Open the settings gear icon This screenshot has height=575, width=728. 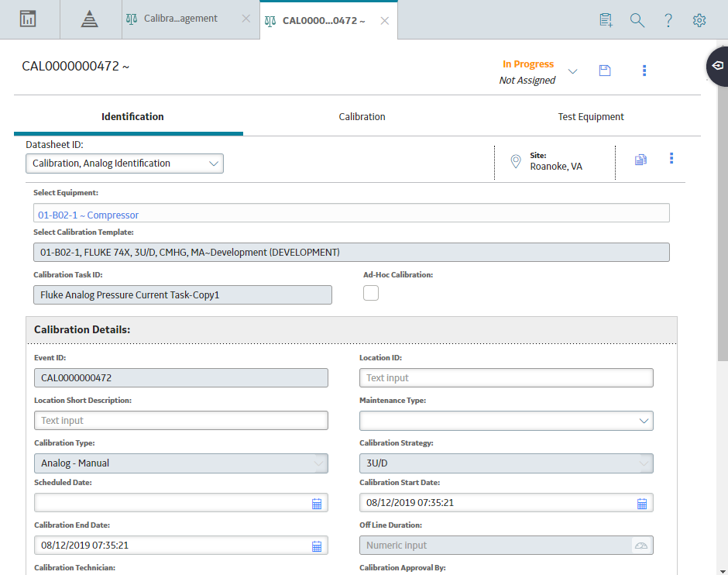(x=699, y=20)
